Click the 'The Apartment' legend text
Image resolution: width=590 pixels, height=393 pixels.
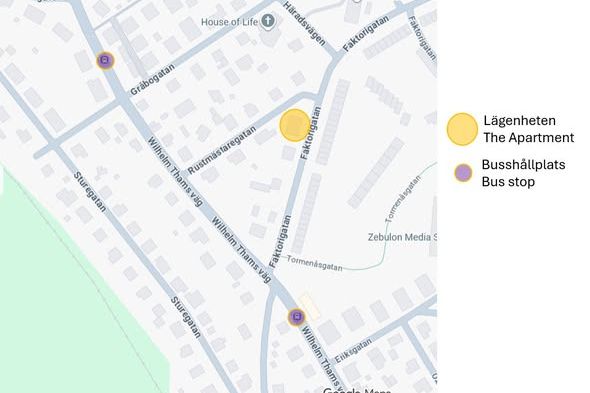(x=529, y=138)
